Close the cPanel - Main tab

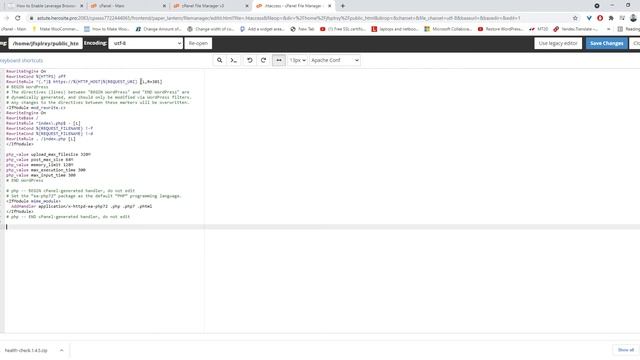click(164, 6)
